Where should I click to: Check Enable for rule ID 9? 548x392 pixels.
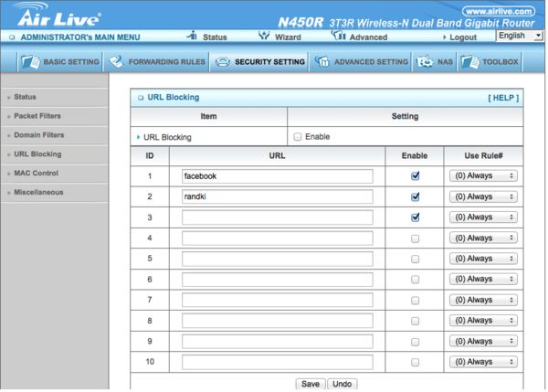click(x=415, y=342)
